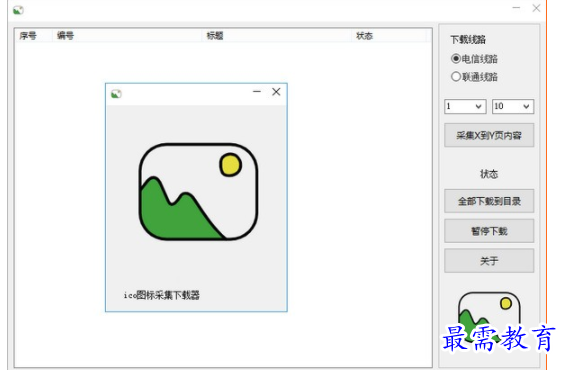
Task: Click the main window app icon in title bar
Action: (x=18, y=10)
